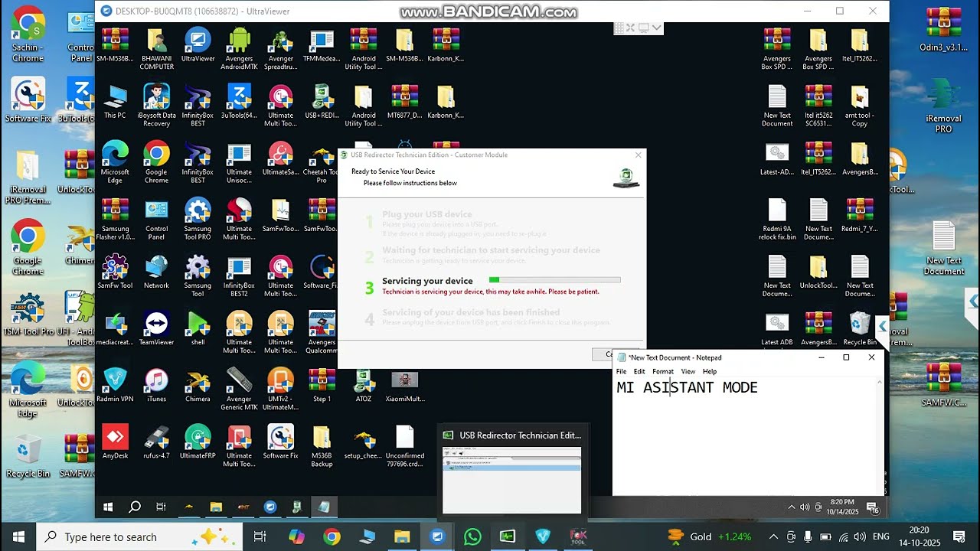Open the USB Redirector Technician Edition thumbnail preview
The height and width of the screenshot is (551, 980).
(512, 480)
